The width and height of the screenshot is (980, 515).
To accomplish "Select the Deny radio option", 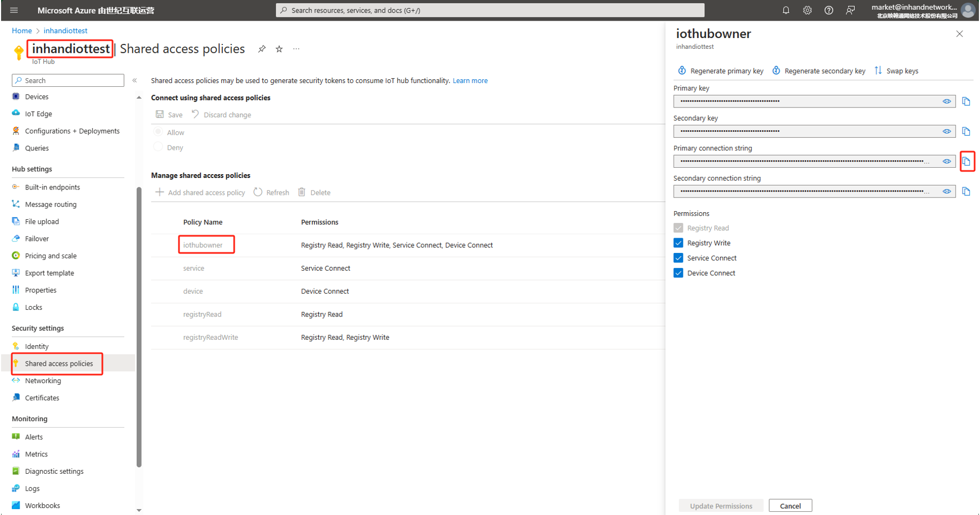I will [x=158, y=147].
